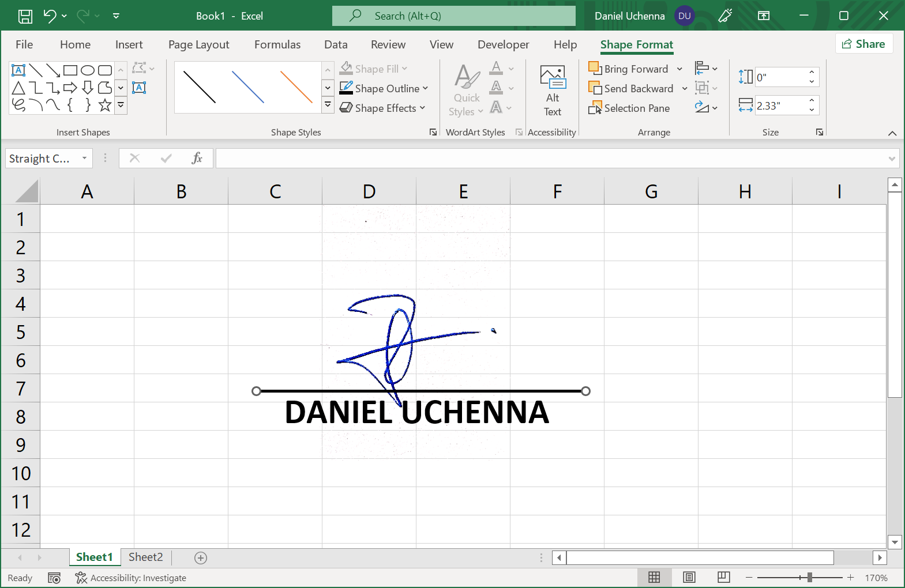Open the Size dialog launcher
Viewport: 905px width, 588px height.
click(x=819, y=133)
